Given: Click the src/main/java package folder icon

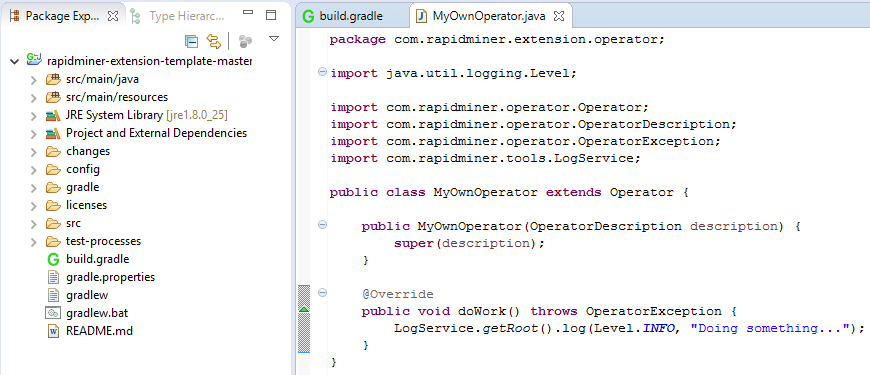Looking at the screenshot, I should (53, 79).
